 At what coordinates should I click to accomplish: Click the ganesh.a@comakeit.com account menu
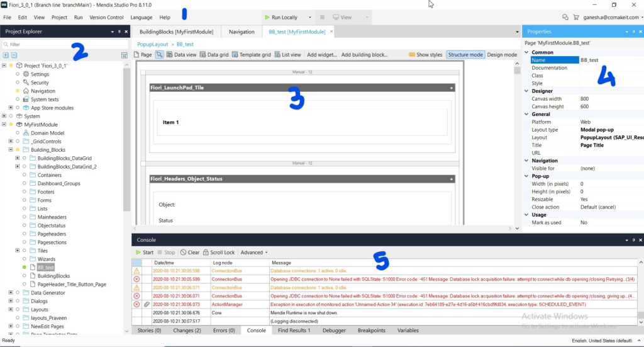(613, 17)
